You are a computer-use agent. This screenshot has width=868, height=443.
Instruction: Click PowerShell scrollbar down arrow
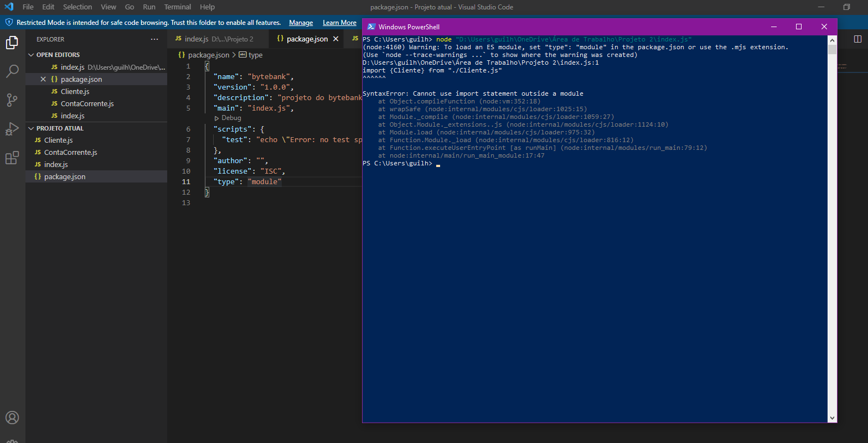click(x=832, y=418)
